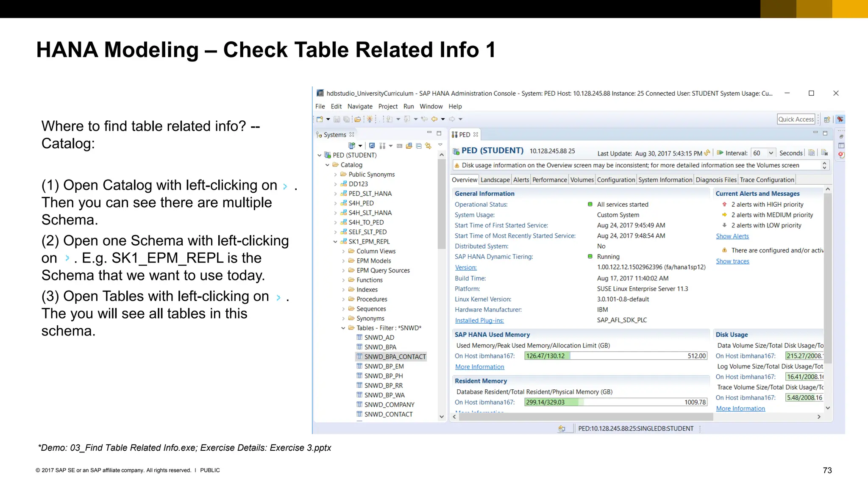This screenshot has width=868, height=488.
Task: Click the New wizard icon in the toolbar
Action: pos(320,119)
